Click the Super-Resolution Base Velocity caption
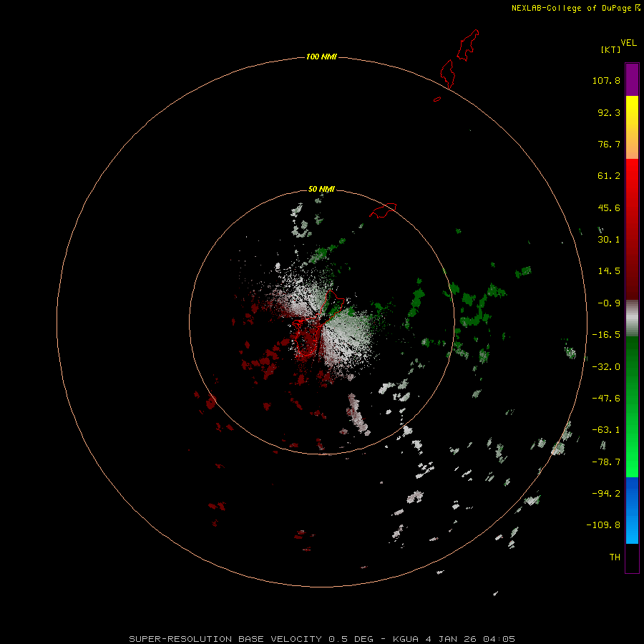 pos(322,639)
